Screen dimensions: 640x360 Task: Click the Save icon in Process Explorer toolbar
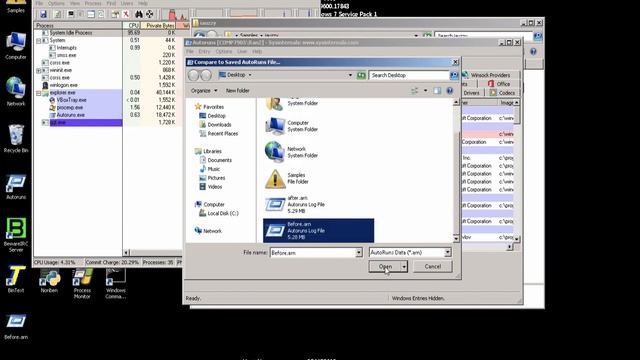[x=43, y=14]
